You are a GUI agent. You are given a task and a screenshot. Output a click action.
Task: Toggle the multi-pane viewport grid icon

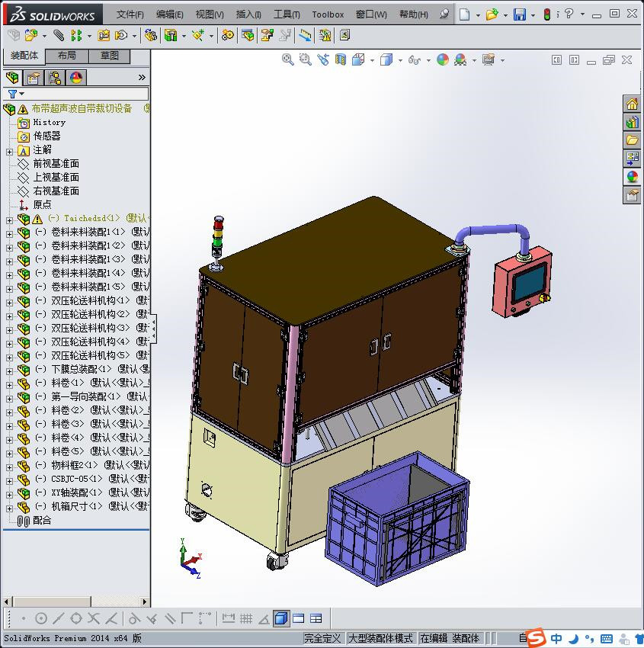[x=316, y=618]
